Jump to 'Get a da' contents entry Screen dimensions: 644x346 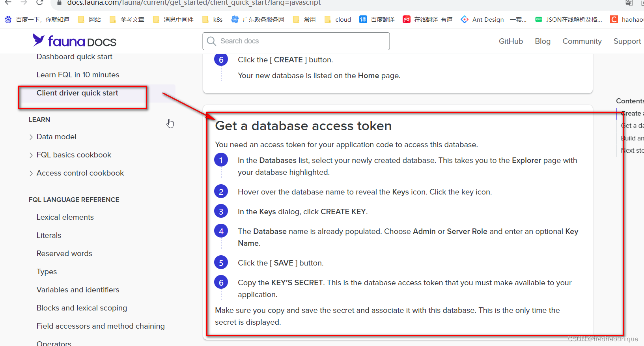coord(632,125)
